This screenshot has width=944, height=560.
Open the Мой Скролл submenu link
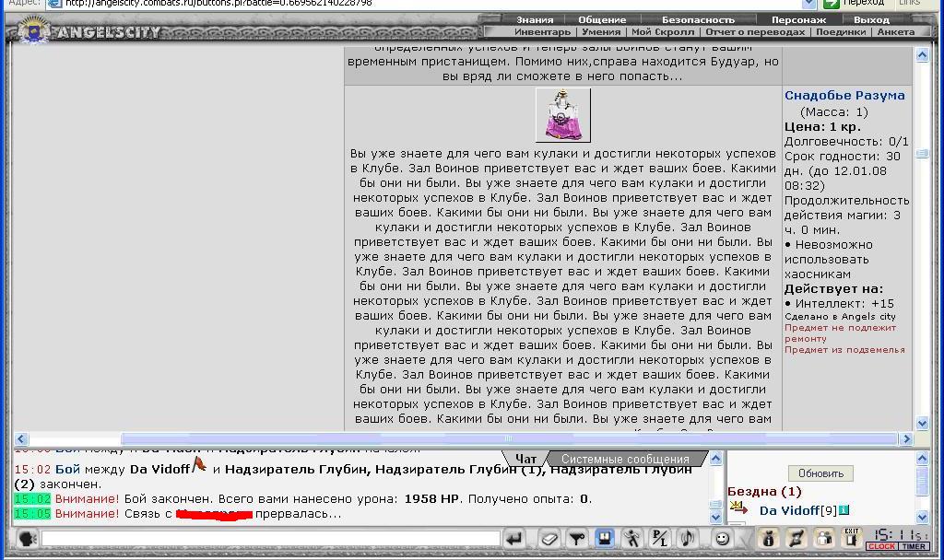coord(663,32)
